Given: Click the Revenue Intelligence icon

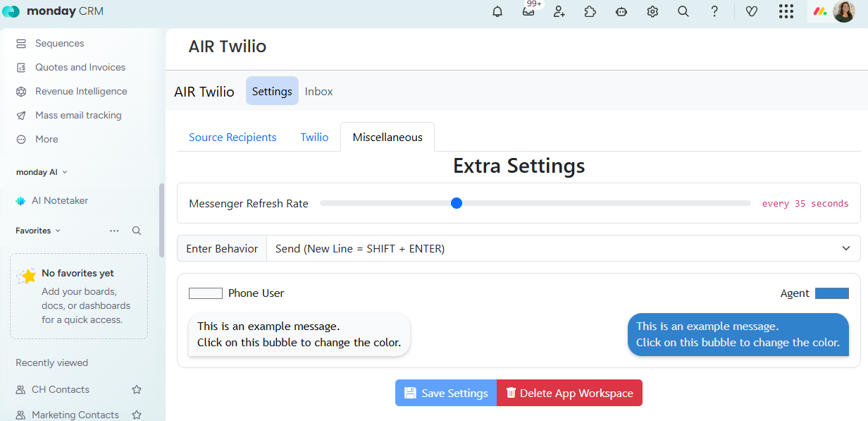Looking at the screenshot, I should (21, 92).
